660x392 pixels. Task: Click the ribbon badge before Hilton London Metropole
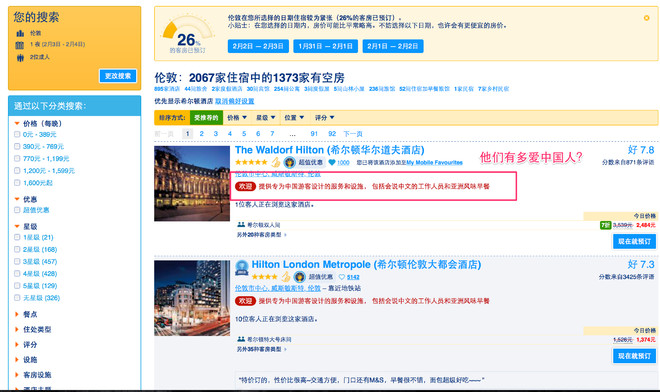pyautogui.click(x=242, y=268)
